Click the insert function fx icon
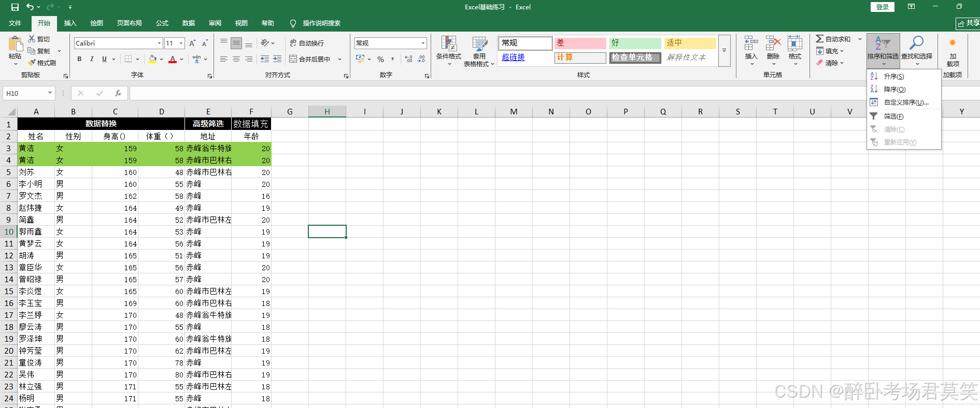980x408 pixels. tap(118, 93)
